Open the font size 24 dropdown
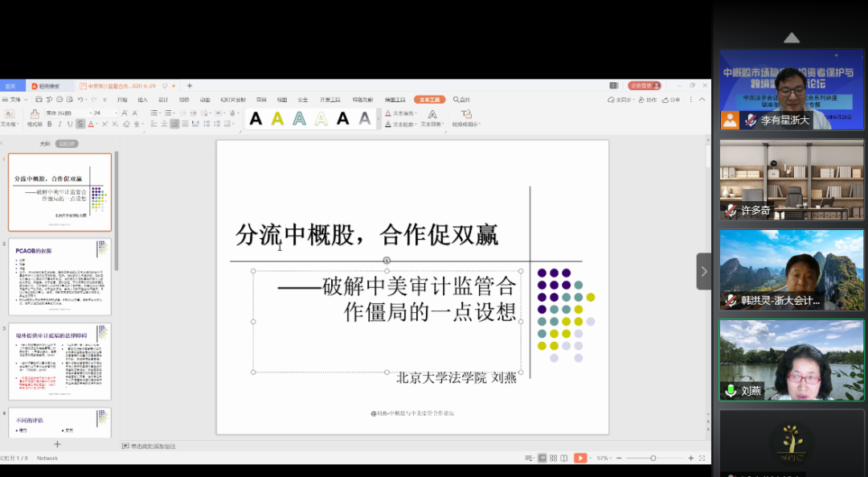 (x=117, y=113)
